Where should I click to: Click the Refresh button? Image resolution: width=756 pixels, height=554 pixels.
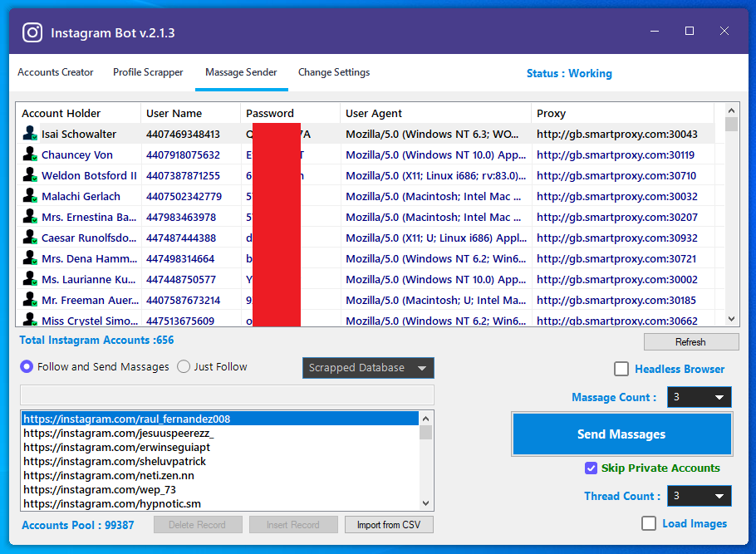tap(691, 342)
